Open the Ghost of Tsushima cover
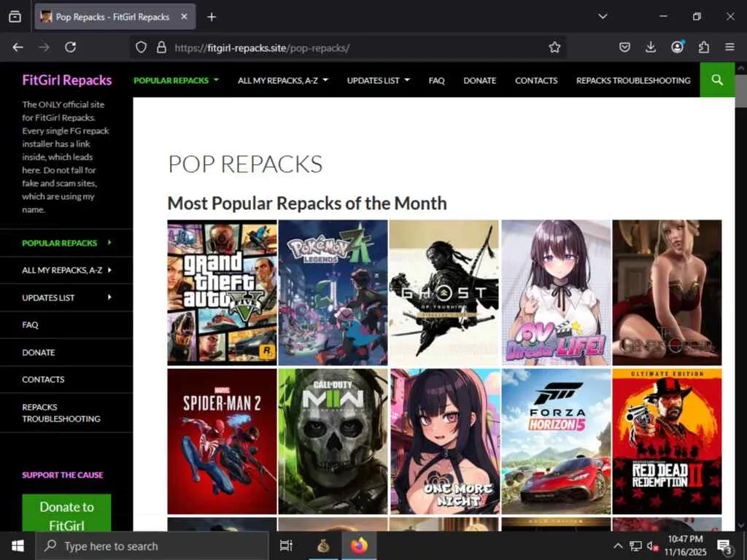The image size is (747, 560). pos(444,292)
